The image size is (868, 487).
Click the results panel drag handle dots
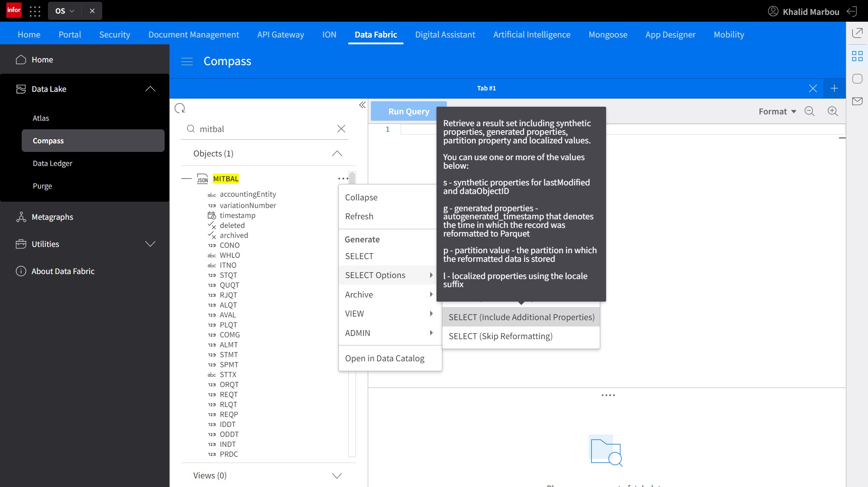tap(608, 395)
